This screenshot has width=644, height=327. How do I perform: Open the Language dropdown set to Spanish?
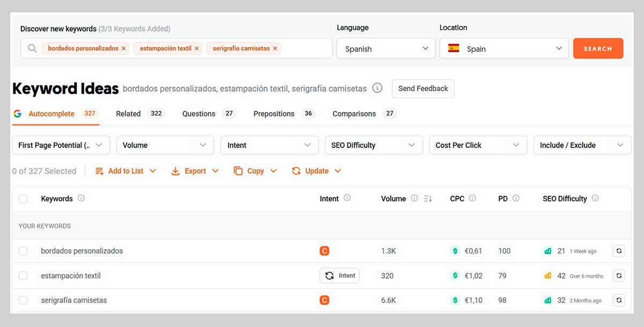[x=386, y=49]
